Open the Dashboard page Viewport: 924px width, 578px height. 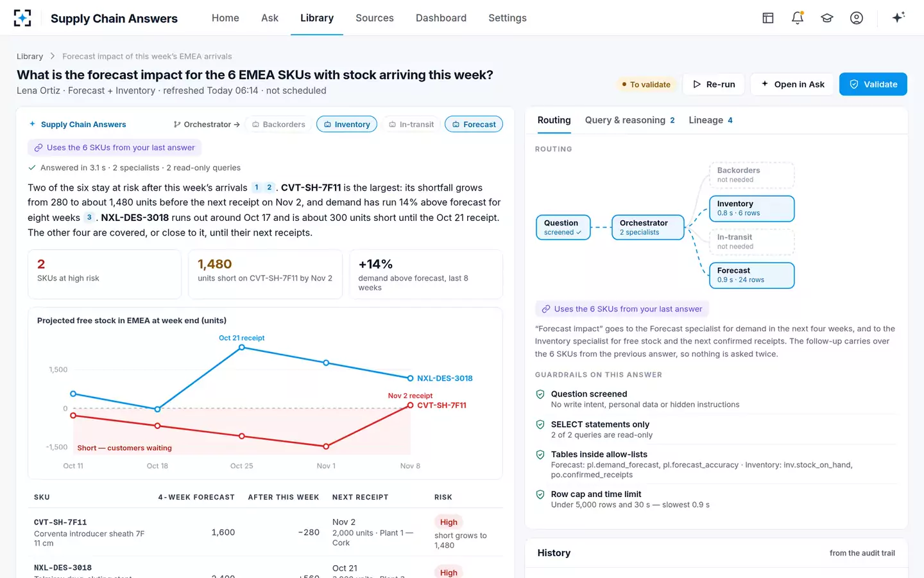coord(441,18)
